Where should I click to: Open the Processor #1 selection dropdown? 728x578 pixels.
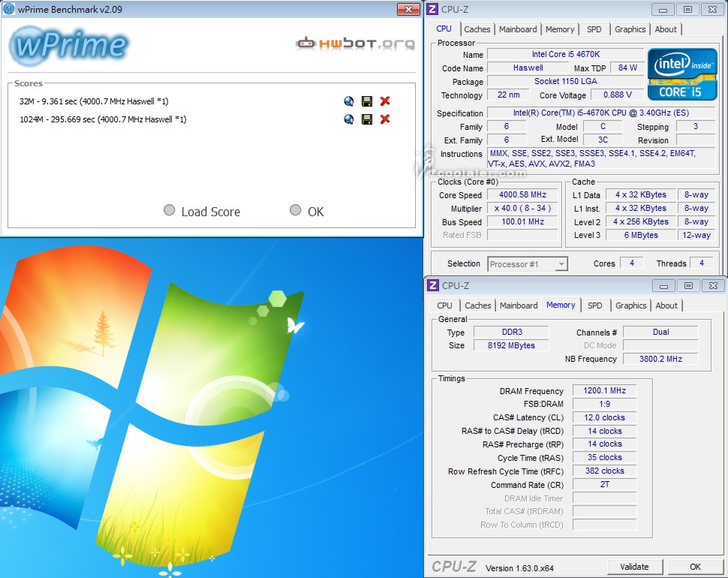528,264
